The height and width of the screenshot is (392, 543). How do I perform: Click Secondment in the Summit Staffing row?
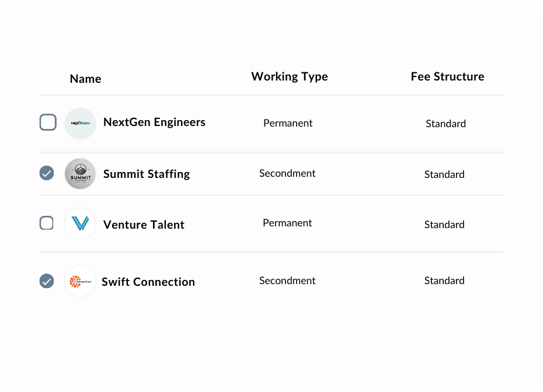tap(287, 173)
